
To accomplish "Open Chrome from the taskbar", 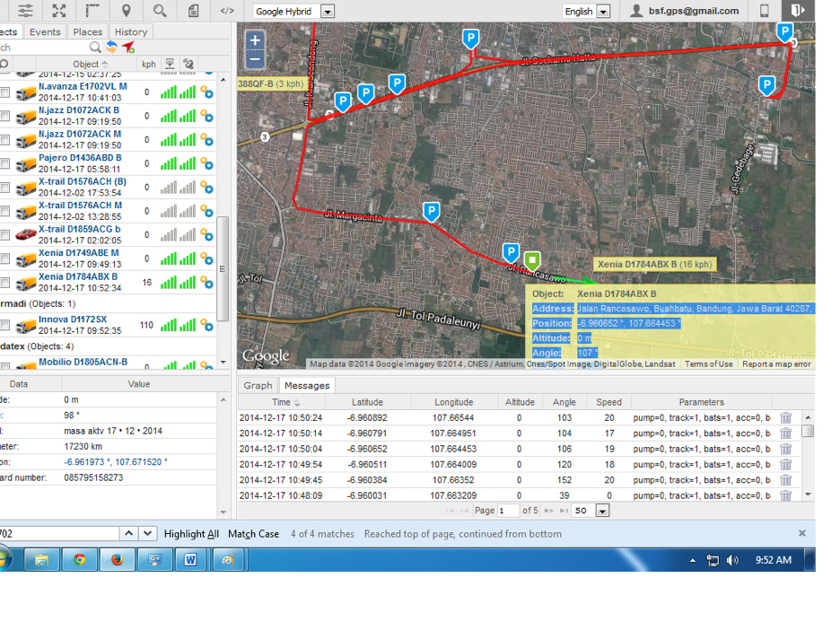I will tap(79, 560).
